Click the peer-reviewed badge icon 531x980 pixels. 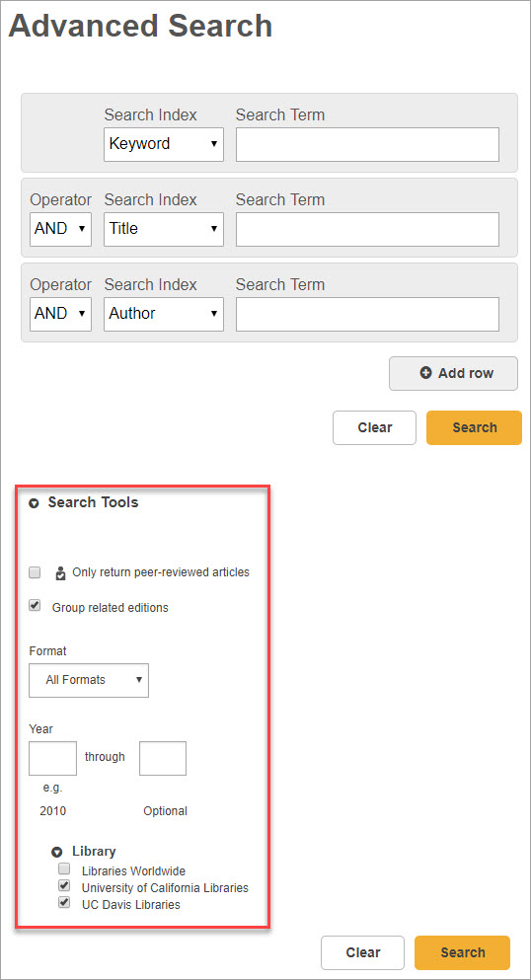60,572
